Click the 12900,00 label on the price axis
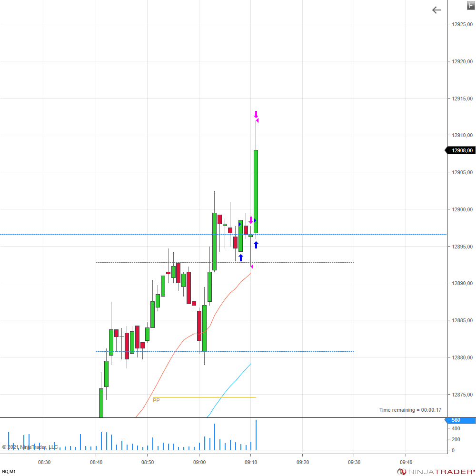Viewport: 476px width, 476px height. point(461,209)
